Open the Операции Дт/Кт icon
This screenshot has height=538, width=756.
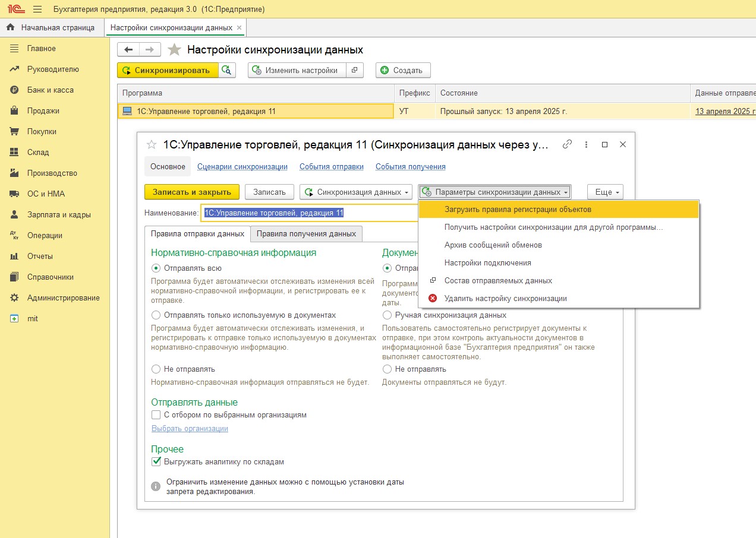pyautogui.click(x=14, y=235)
